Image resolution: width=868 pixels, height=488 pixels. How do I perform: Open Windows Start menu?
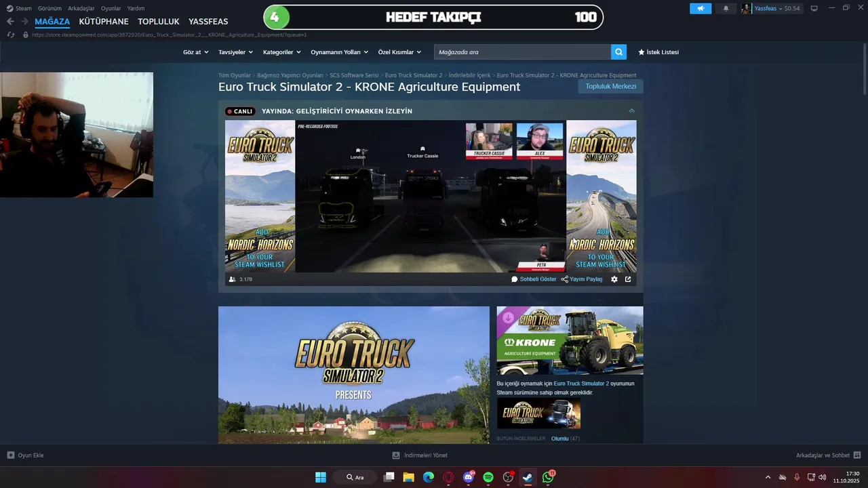(x=321, y=477)
